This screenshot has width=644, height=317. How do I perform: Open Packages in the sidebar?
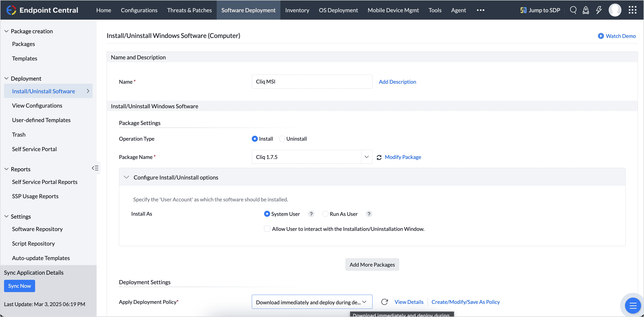coord(23,44)
